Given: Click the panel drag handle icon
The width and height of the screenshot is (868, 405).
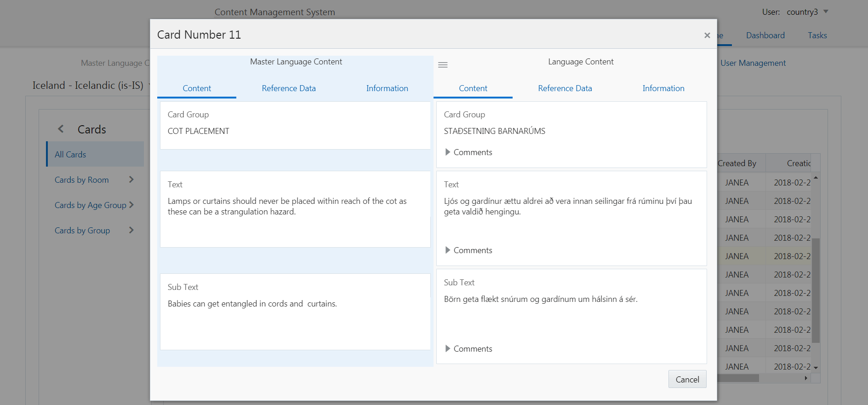Looking at the screenshot, I should [443, 65].
